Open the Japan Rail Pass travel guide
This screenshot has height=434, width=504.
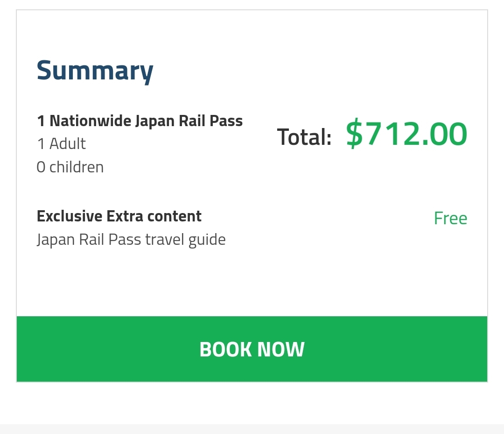[131, 240]
